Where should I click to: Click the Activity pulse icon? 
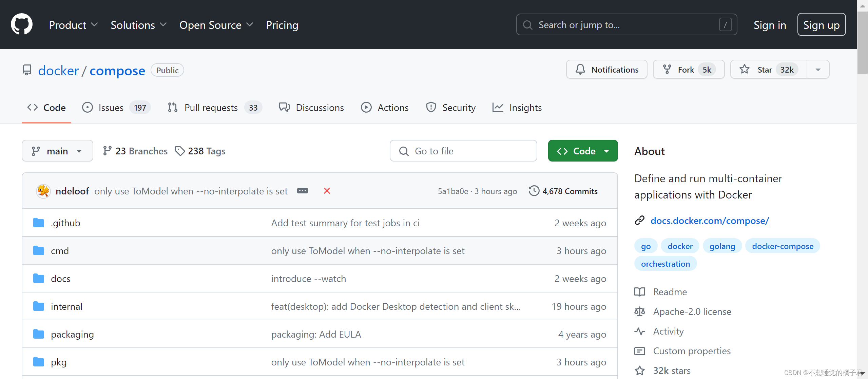coord(639,331)
